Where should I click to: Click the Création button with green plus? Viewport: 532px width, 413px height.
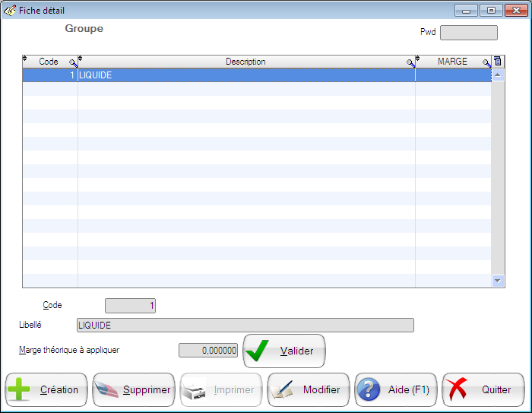tap(46, 390)
